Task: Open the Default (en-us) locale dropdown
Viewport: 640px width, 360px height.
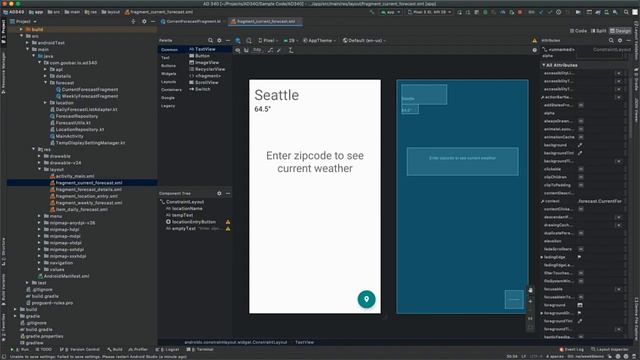Action: (364, 40)
